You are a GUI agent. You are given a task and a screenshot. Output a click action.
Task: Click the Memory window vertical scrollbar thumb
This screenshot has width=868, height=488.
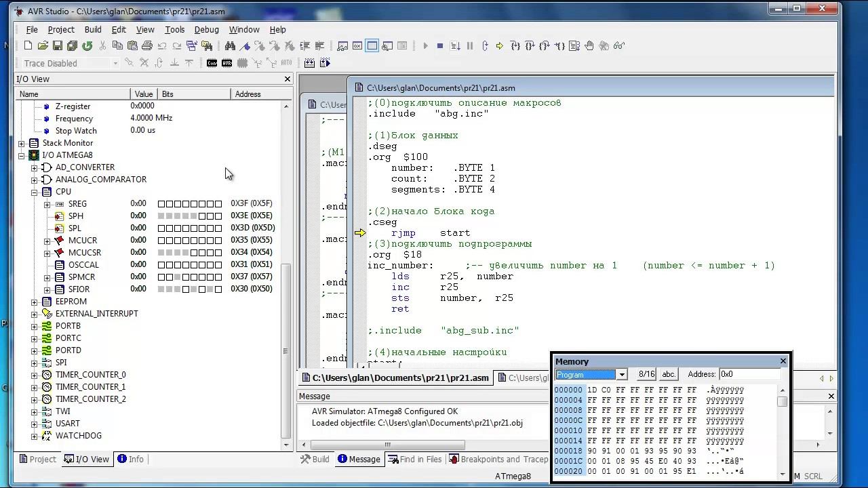pos(783,402)
